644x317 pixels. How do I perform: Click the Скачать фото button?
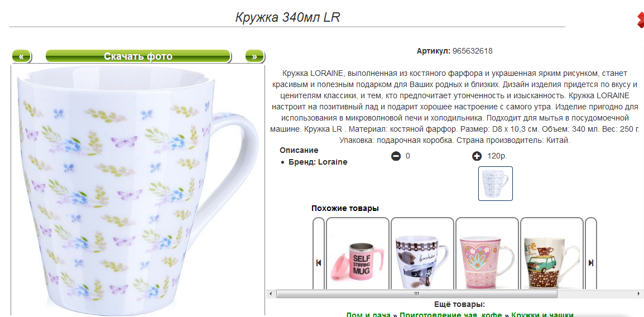(138, 56)
